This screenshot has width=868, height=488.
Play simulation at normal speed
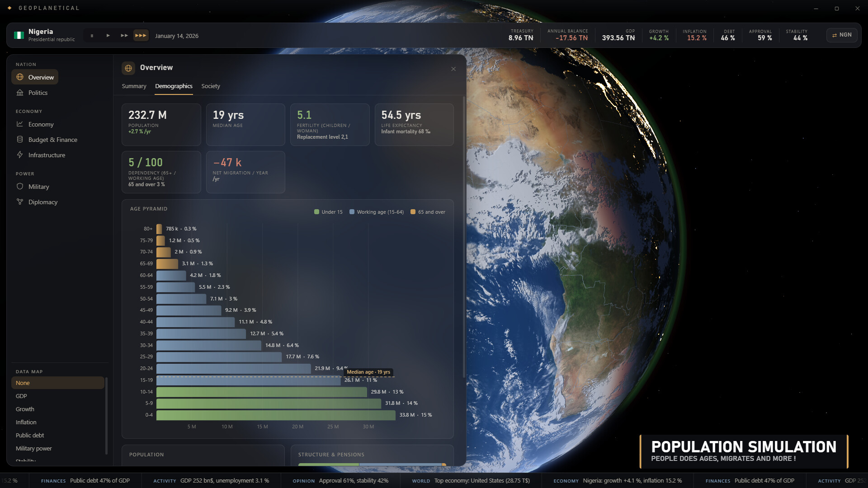tap(108, 36)
